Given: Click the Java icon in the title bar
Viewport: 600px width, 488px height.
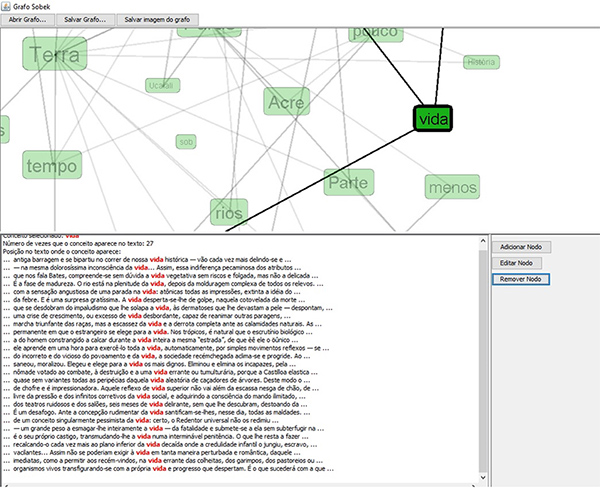Looking at the screenshot, I should [x=6, y=6].
